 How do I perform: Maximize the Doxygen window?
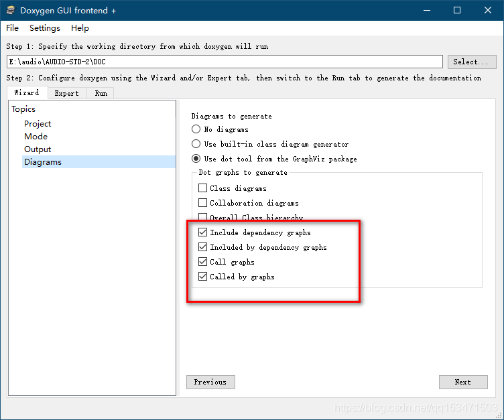pos(457,10)
